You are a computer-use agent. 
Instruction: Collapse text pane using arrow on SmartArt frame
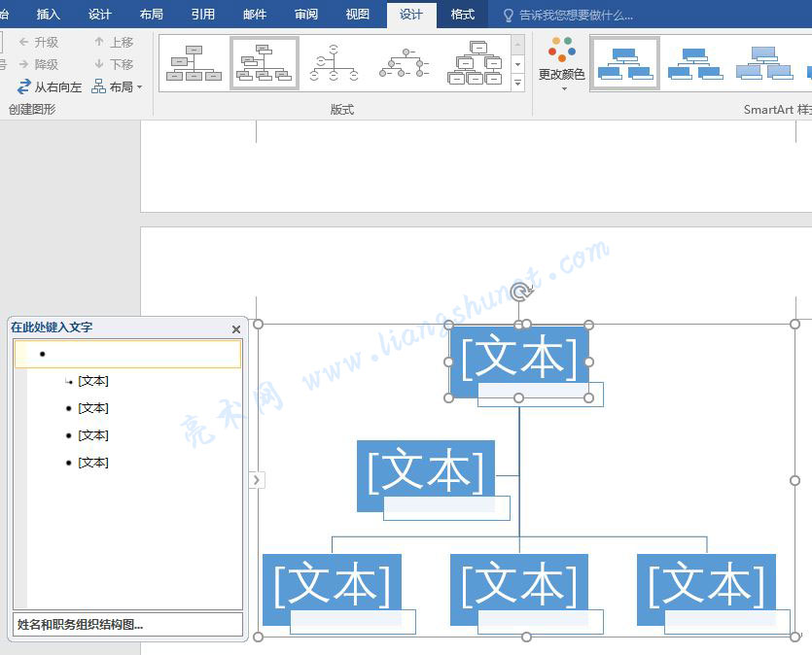257,480
